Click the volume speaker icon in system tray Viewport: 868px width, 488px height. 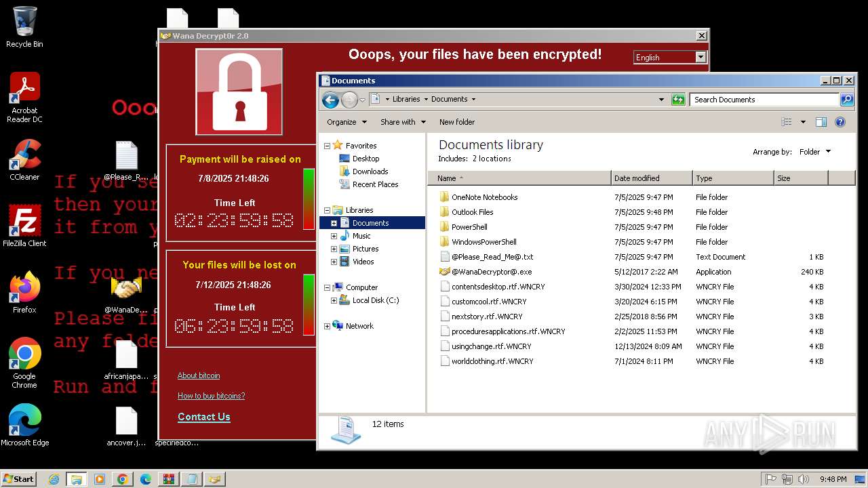click(x=803, y=479)
